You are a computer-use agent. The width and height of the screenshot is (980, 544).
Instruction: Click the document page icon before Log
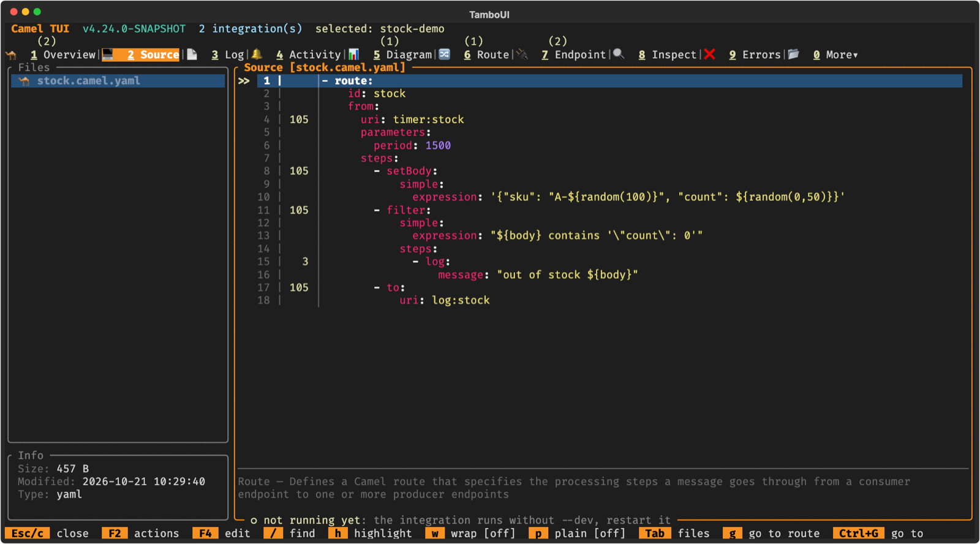tap(192, 55)
